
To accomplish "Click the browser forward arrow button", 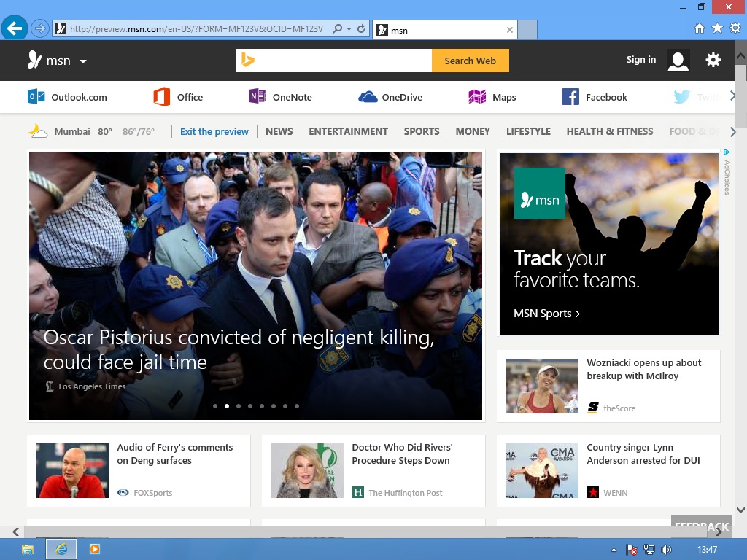I will [41, 29].
